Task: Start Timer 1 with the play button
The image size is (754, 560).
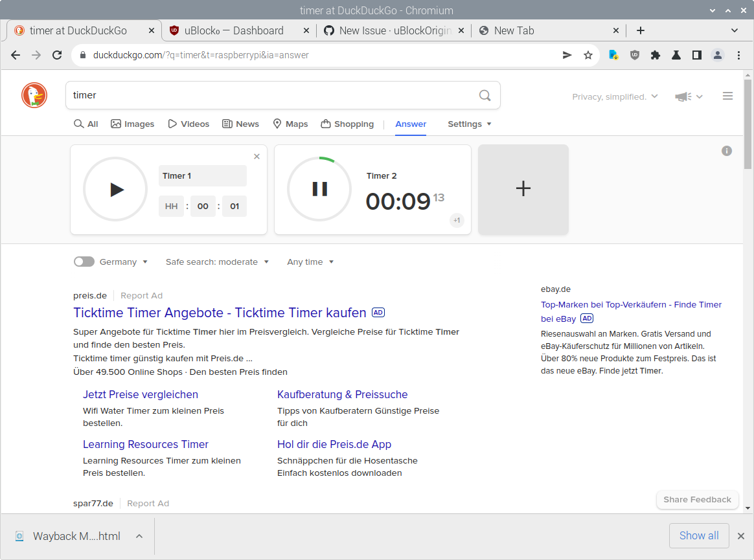Action: [115, 189]
